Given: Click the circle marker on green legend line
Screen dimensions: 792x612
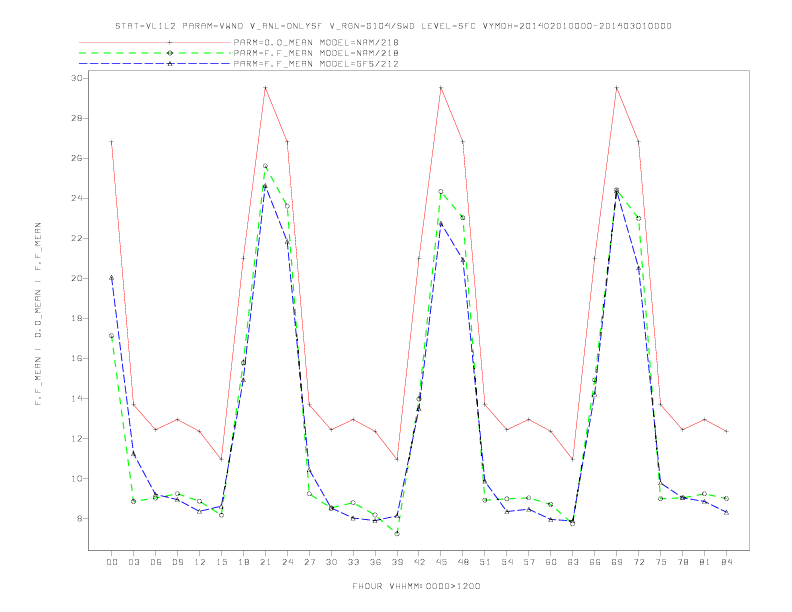Looking at the screenshot, I should [x=170, y=53].
